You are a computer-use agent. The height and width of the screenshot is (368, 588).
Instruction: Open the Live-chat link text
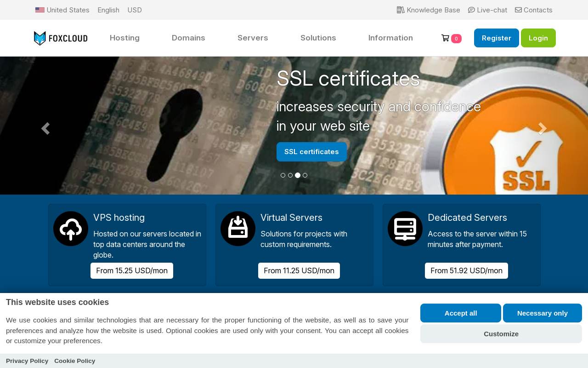click(492, 10)
